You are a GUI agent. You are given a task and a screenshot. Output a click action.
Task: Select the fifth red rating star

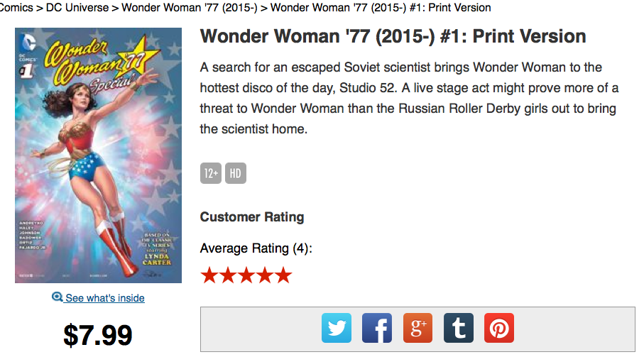[x=283, y=275]
